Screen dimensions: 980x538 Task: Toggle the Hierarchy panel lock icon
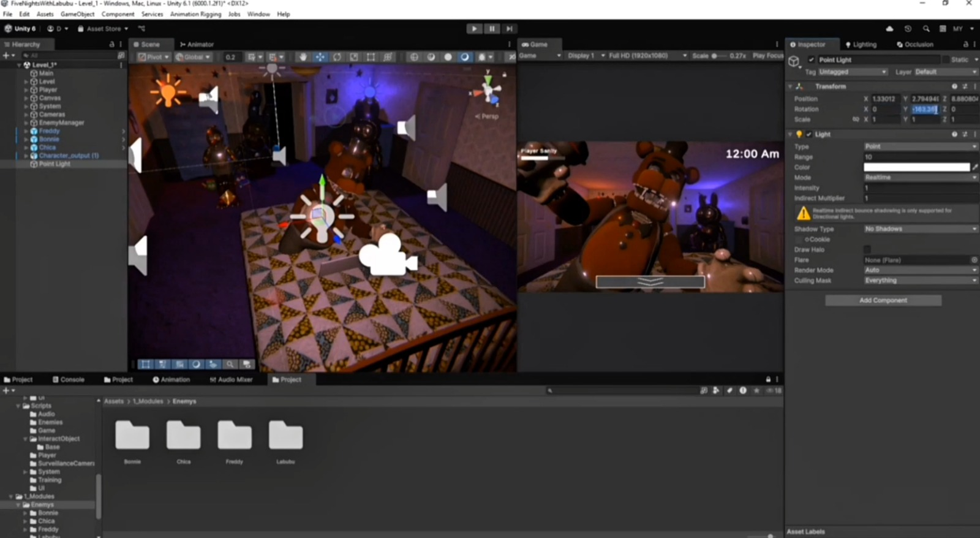click(x=111, y=44)
